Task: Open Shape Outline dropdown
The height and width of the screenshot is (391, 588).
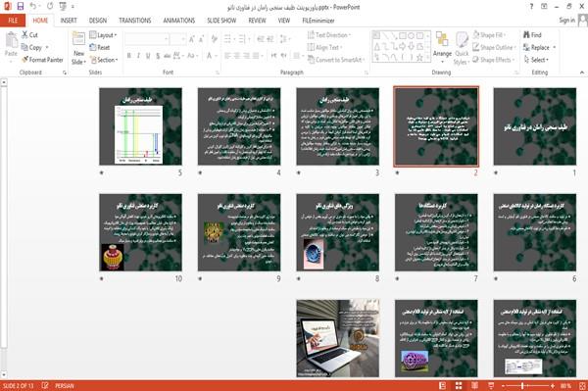Action: [494, 47]
